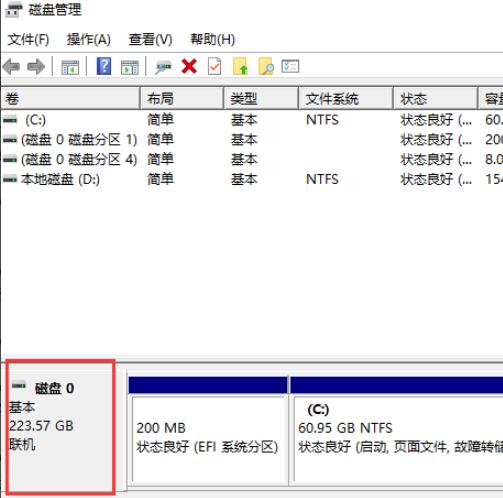This screenshot has height=498, width=503.
Task: Click the folder with green arrow icon
Action: tap(240, 66)
